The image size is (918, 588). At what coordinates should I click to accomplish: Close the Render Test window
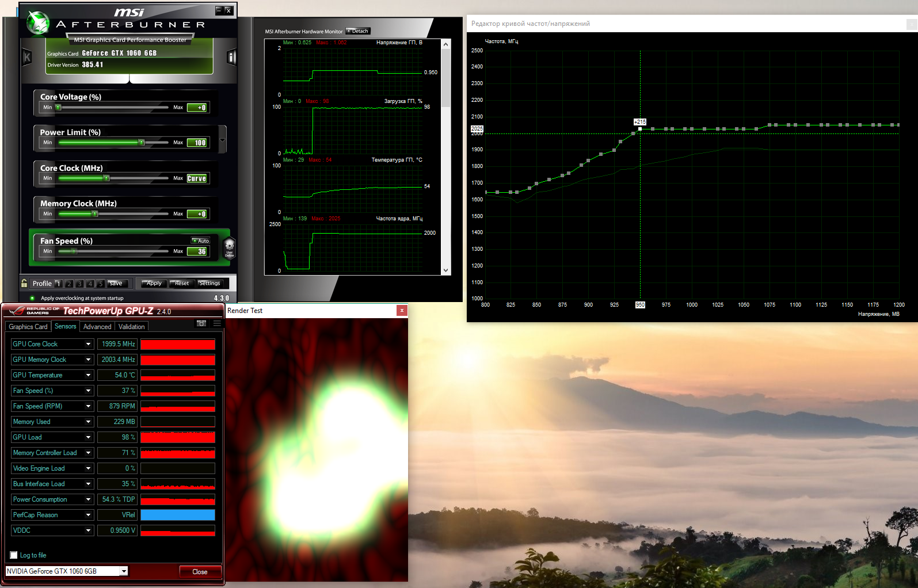(x=402, y=311)
